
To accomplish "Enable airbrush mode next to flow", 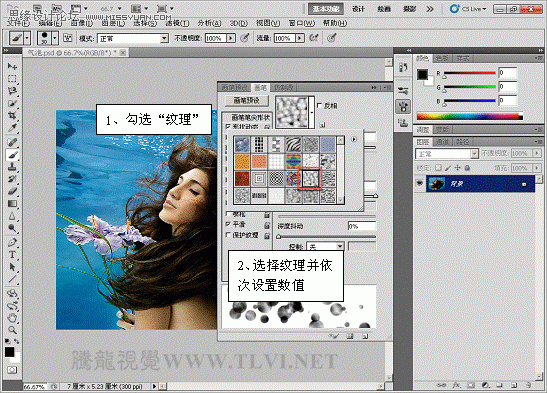I will [313, 38].
